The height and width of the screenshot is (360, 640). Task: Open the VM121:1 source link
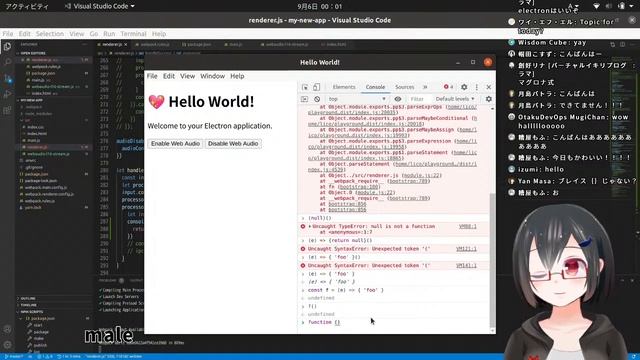pyautogui.click(x=466, y=249)
